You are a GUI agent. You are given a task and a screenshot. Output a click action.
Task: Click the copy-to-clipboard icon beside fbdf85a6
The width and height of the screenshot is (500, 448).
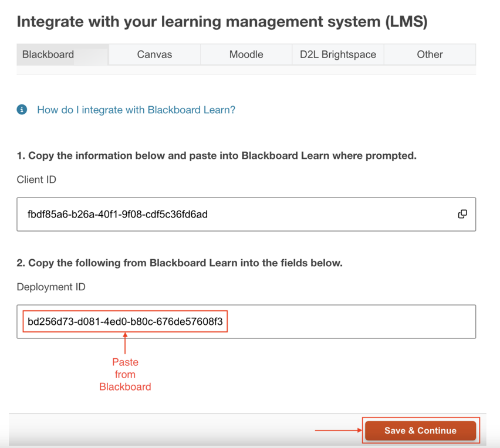[x=462, y=214]
